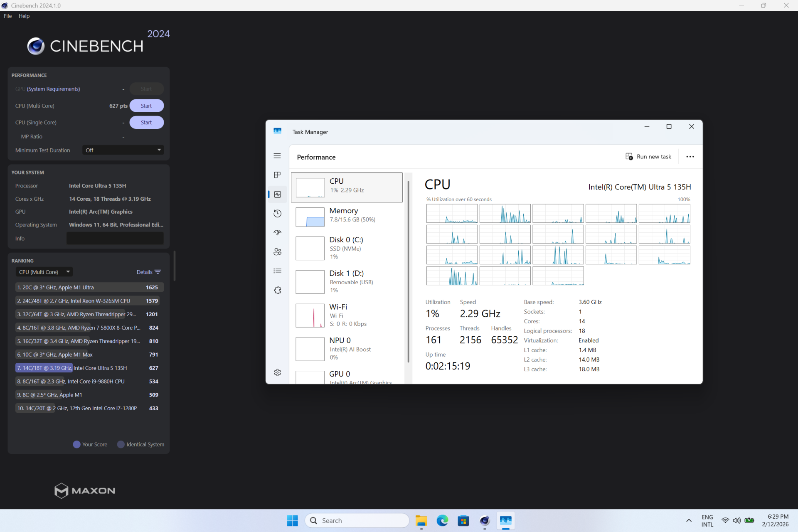This screenshot has width=798, height=532.
Task: Open volume speaker tray icon
Action: [x=737, y=520]
